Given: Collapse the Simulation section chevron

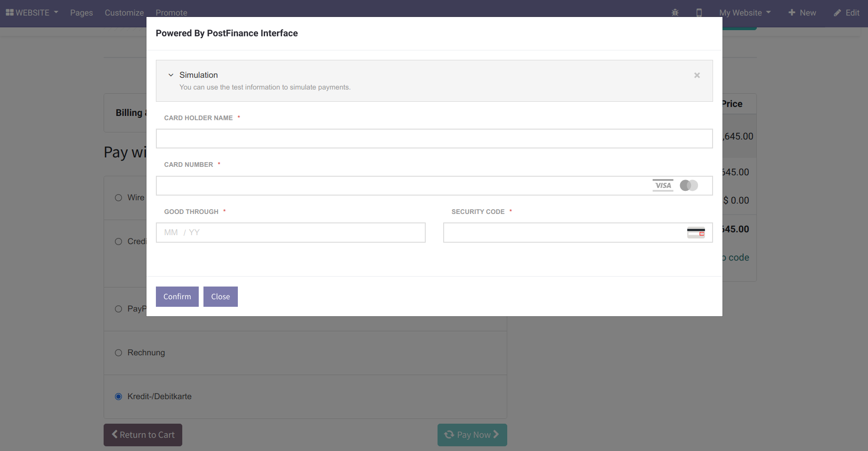Looking at the screenshot, I should (x=171, y=75).
